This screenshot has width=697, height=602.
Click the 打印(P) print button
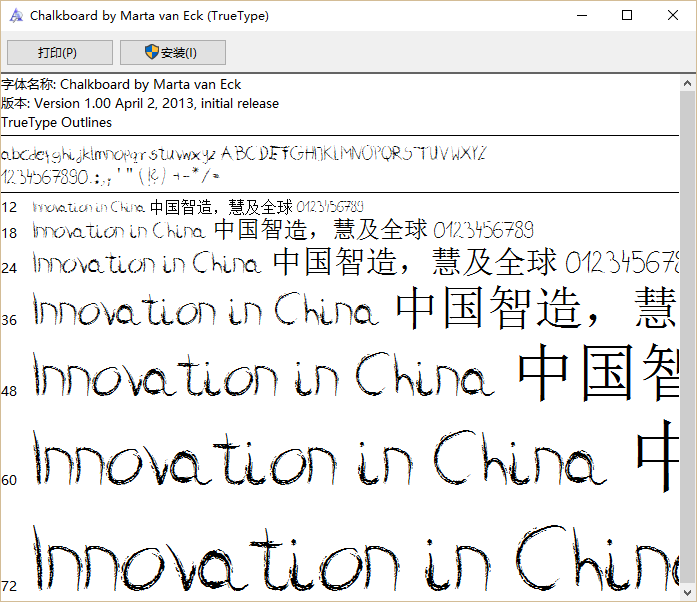tap(60, 52)
